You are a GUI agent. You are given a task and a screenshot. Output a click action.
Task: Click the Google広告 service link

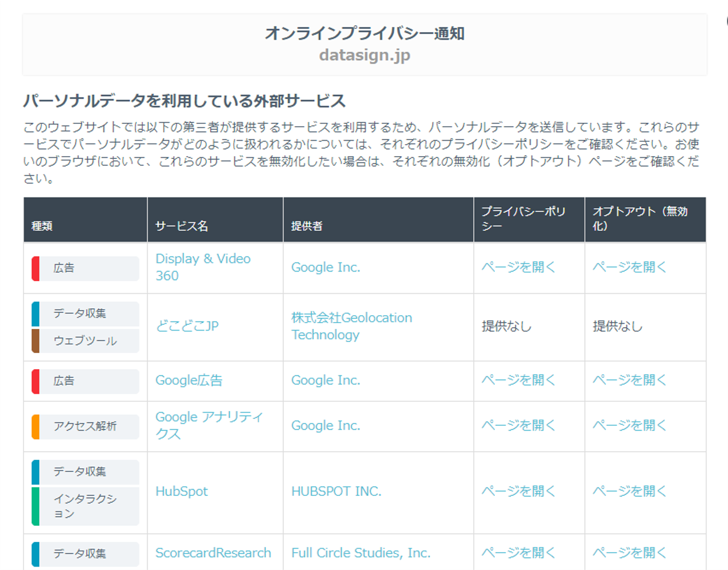[189, 380]
